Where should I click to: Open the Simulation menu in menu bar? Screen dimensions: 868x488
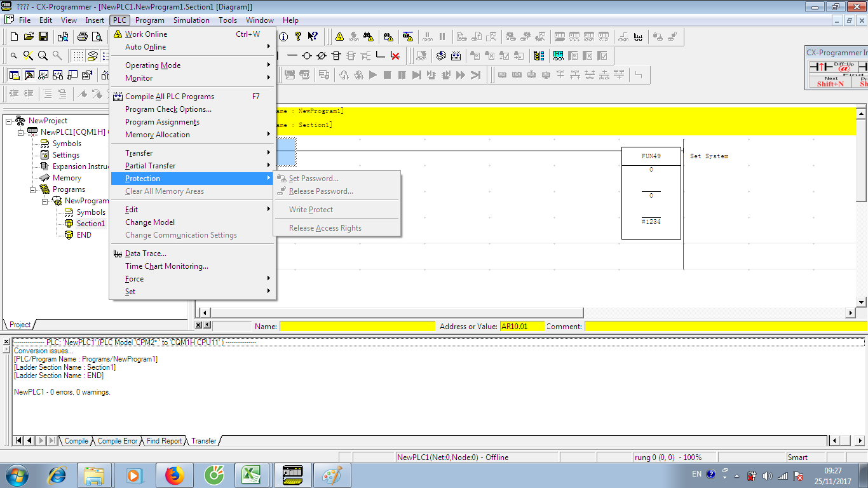[x=191, y=20]
